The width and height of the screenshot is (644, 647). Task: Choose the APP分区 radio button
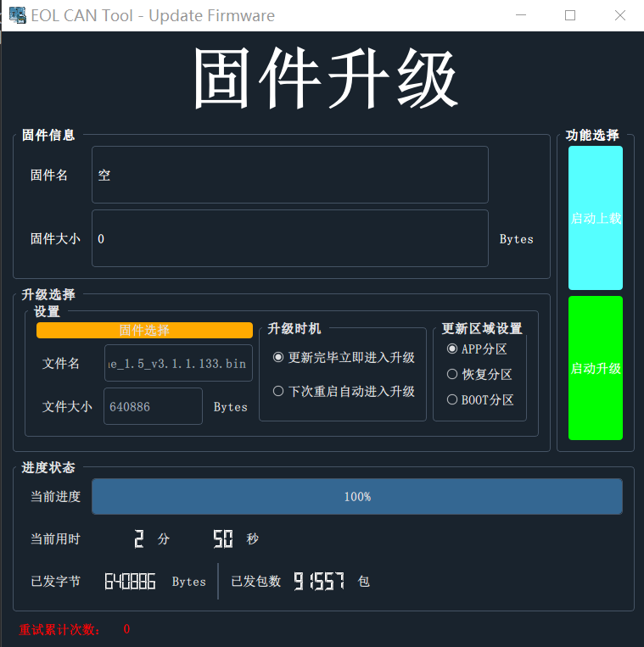click(x=477, y=349)
